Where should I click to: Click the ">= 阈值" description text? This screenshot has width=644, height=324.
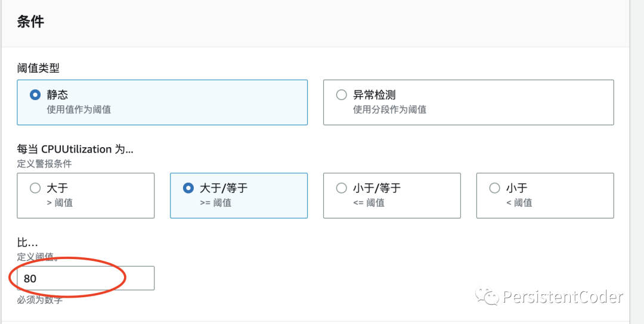tap(215, 203)
